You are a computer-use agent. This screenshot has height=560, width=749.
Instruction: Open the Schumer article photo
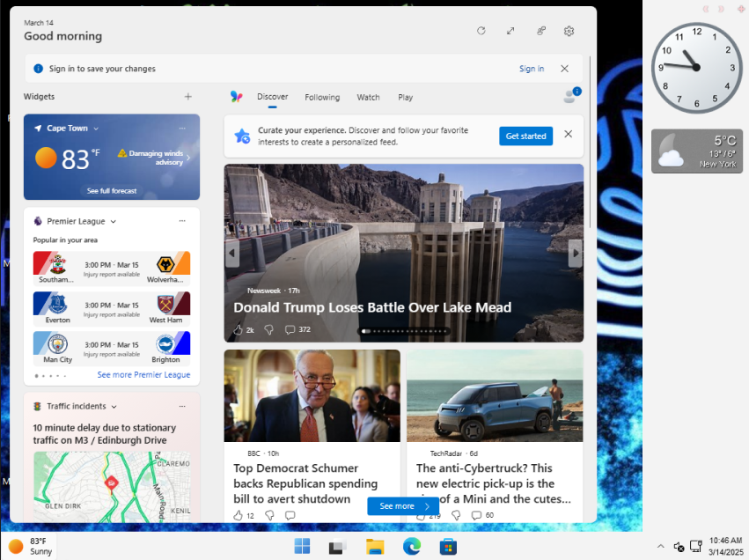pyautogui.click(x=312, y=395)
